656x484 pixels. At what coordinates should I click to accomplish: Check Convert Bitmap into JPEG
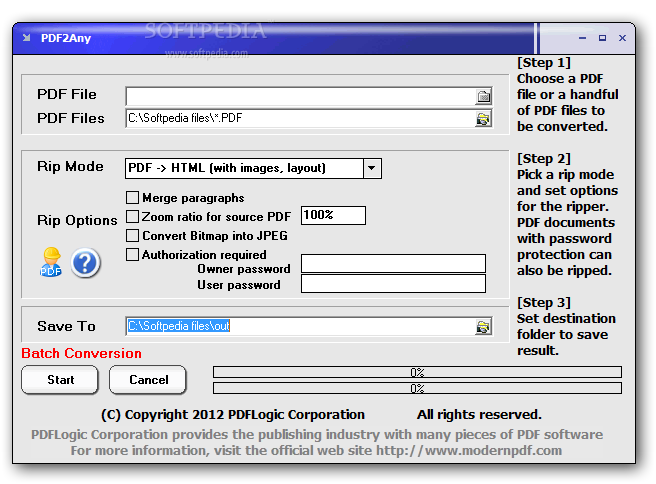(132, 236)
